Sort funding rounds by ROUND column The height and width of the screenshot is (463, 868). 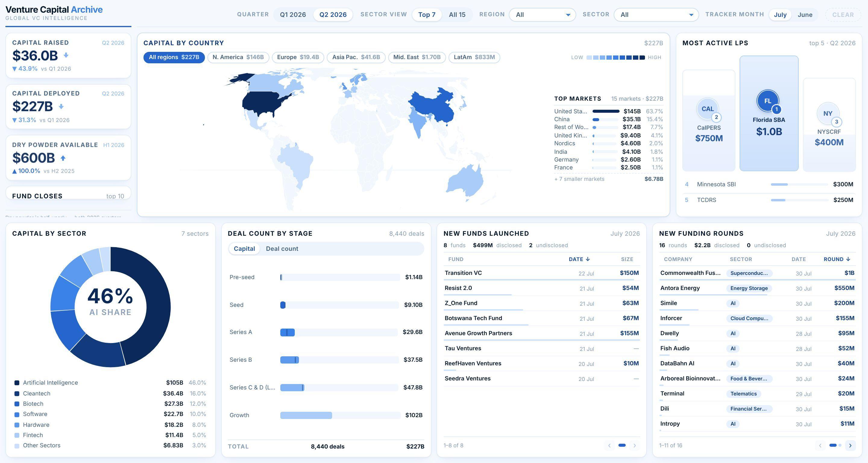[x=837, y=259]
